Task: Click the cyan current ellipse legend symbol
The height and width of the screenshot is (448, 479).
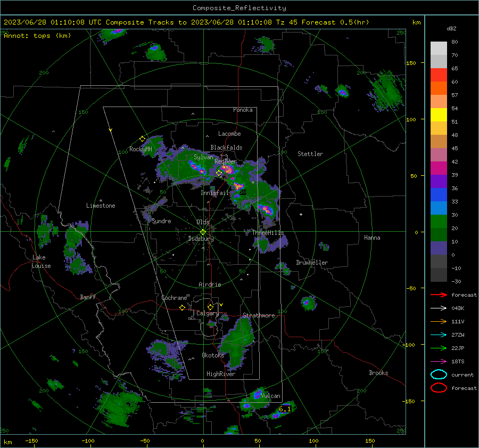Action: coord(439,374)
